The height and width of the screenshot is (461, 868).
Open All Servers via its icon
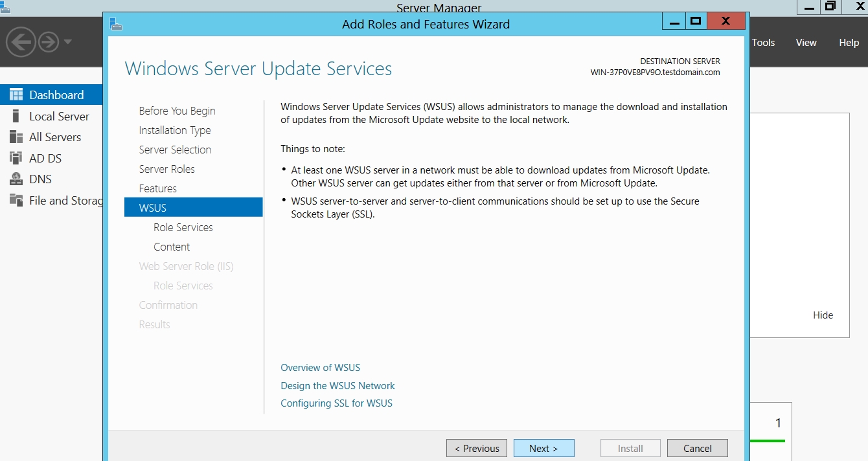click(x=16, y=137)
